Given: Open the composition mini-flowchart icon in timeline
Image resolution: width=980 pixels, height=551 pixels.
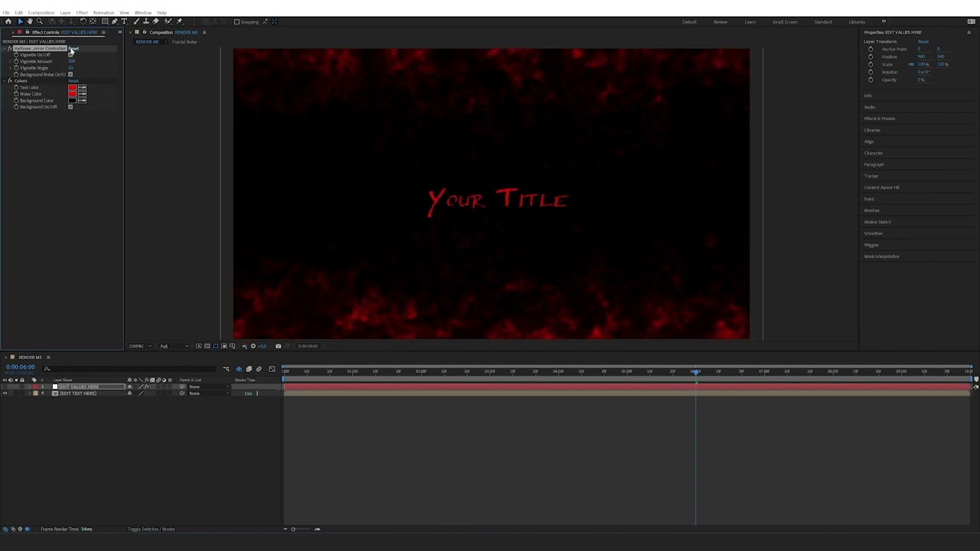Looking at the screenshot, I should pyautogui.click(x=226, y=369).
